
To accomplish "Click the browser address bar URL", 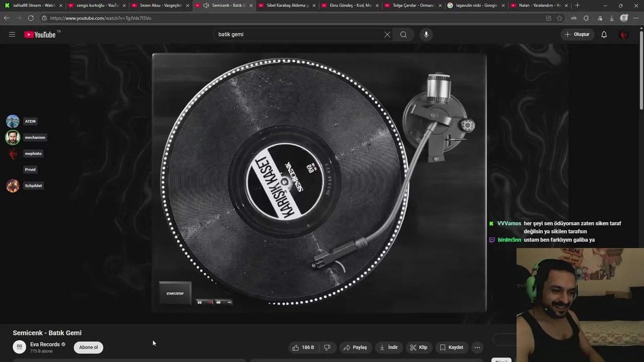I will (101, 18).
